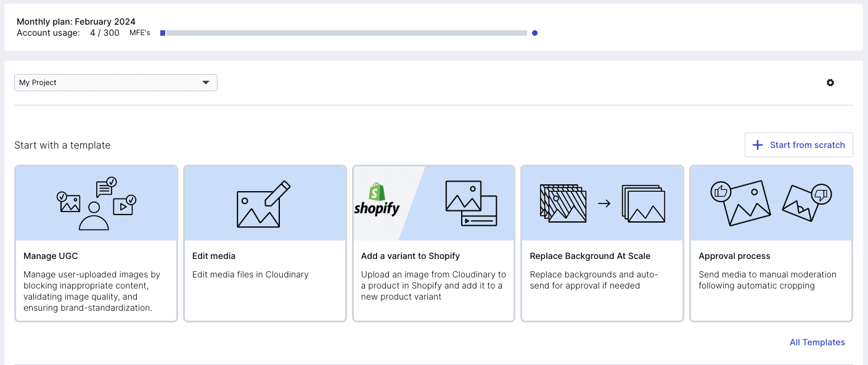The width and height of the screenshot is (868, 365).
Task: Open the My Project dropdown
Action: (x=115, y=83)
